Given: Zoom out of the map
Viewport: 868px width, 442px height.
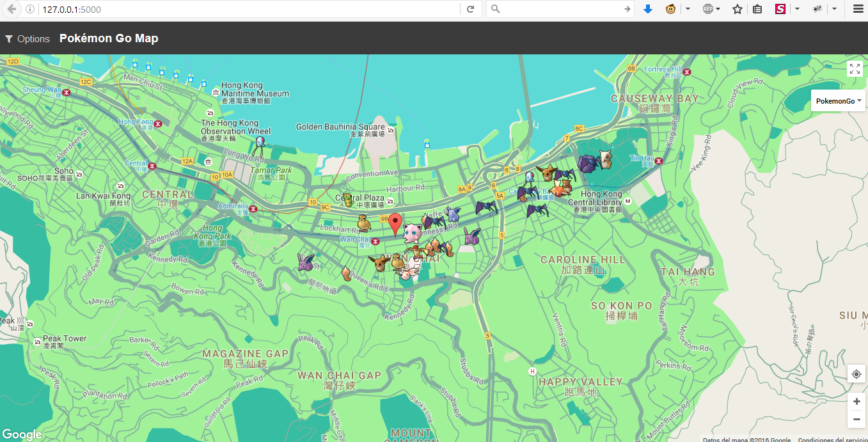Looking at the screenshot, I should coord(856,420).
